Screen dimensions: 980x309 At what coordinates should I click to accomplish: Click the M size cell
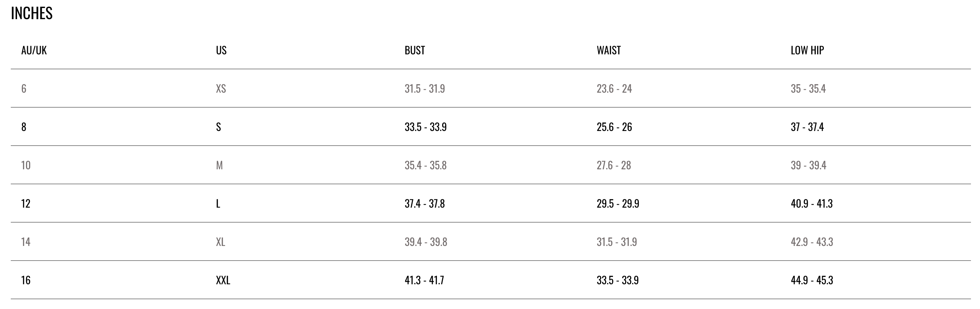[x=219, y=165]
